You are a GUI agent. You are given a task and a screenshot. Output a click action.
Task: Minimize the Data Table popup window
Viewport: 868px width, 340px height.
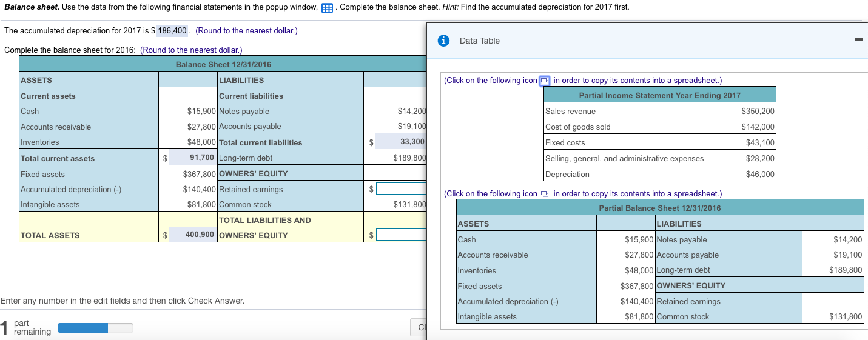click(858, 41)
